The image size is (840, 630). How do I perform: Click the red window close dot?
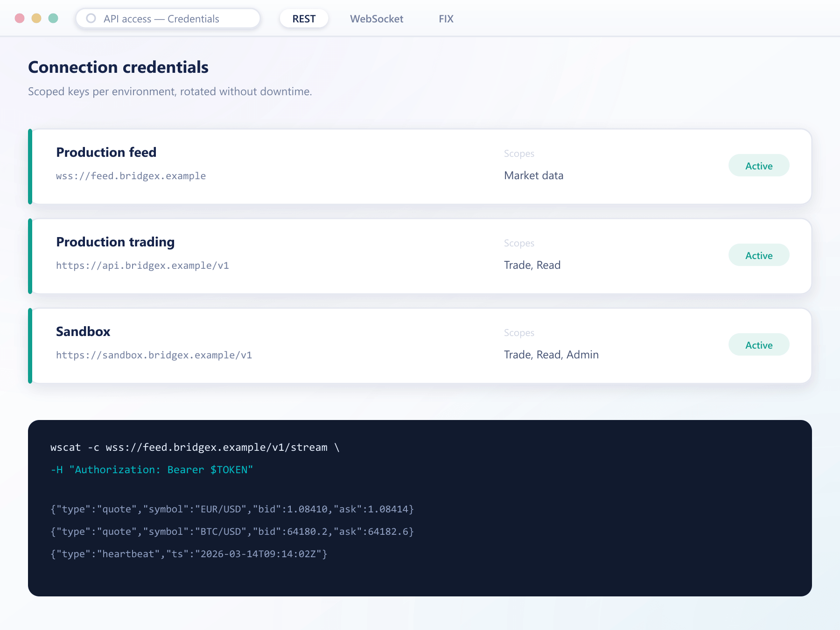click(20, 18)
